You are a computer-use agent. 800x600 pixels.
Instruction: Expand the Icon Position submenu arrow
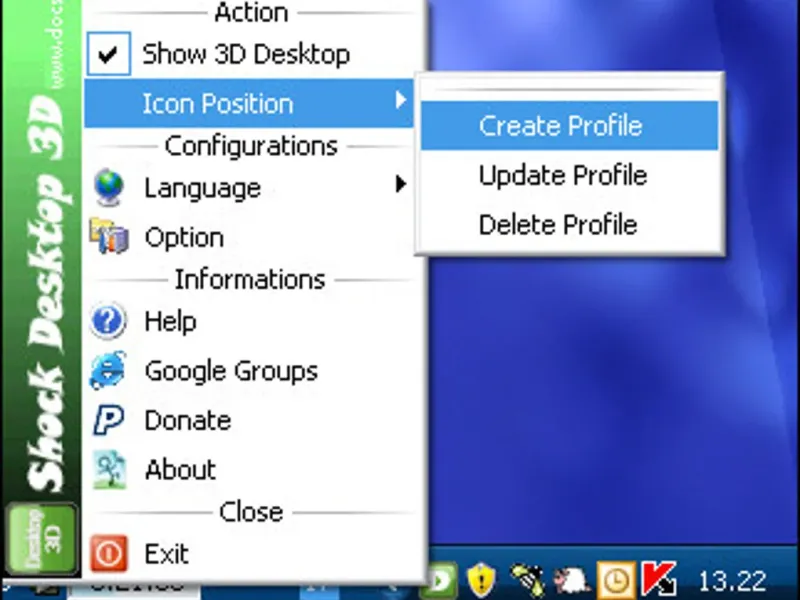coord(401,100)
